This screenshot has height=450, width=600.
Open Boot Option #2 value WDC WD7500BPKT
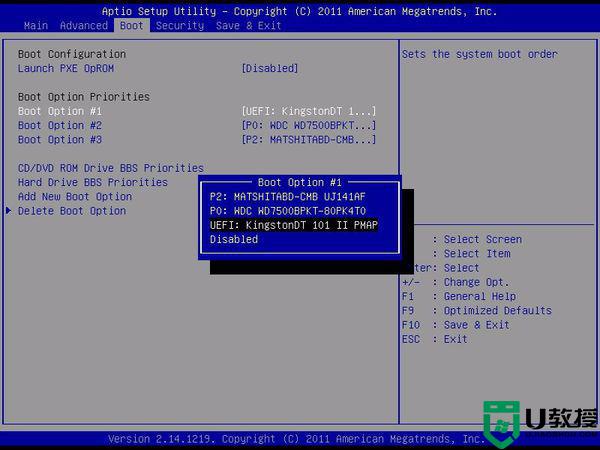309,126
